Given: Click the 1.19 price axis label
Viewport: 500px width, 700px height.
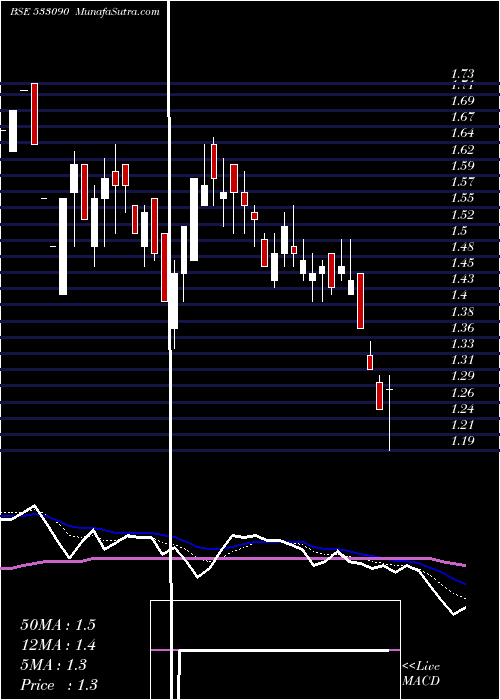Looking at the screenshot, I should point(462,441).
